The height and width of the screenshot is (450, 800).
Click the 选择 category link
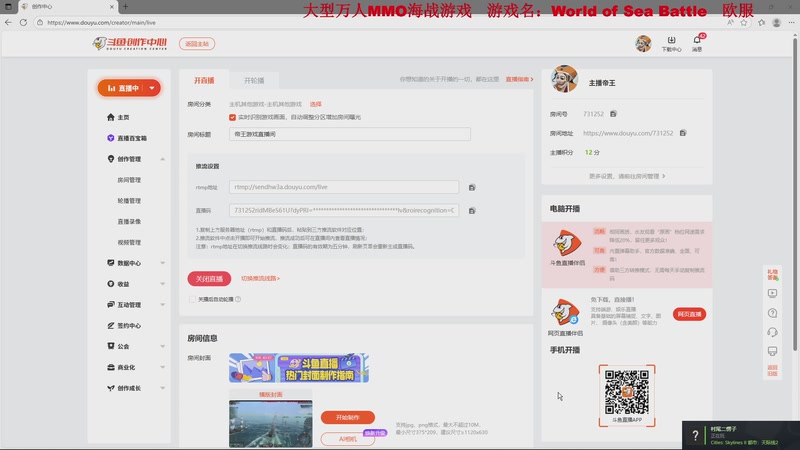coord(315,104)
